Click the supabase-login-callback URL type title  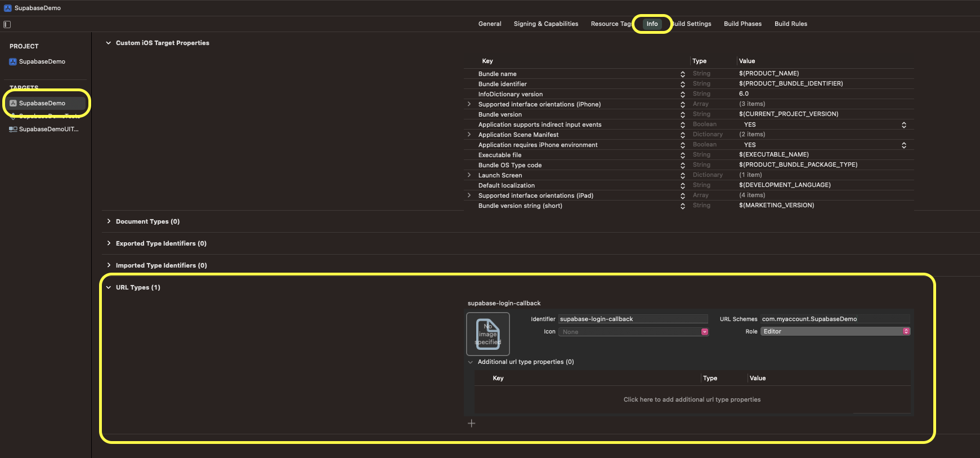pos(504,303)
